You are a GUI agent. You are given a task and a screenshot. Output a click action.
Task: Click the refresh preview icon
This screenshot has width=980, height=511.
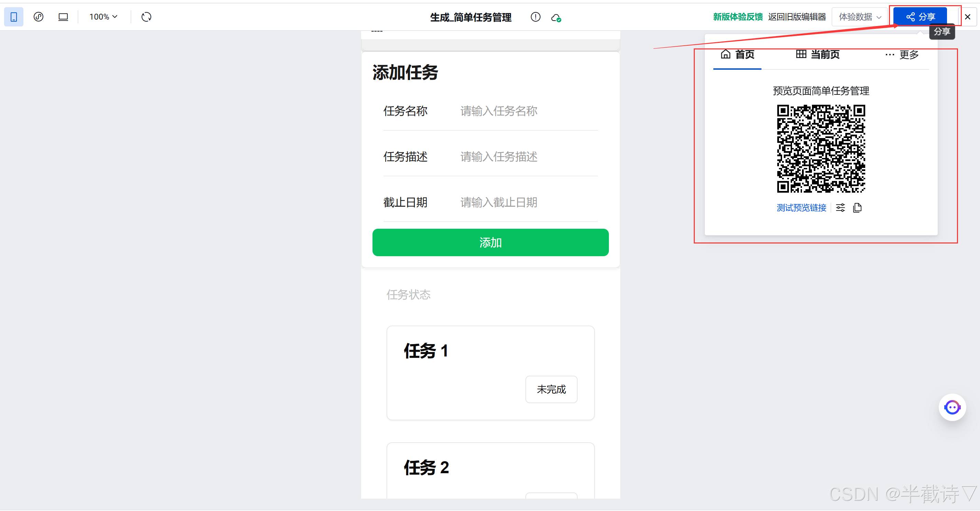coord(146,17)
